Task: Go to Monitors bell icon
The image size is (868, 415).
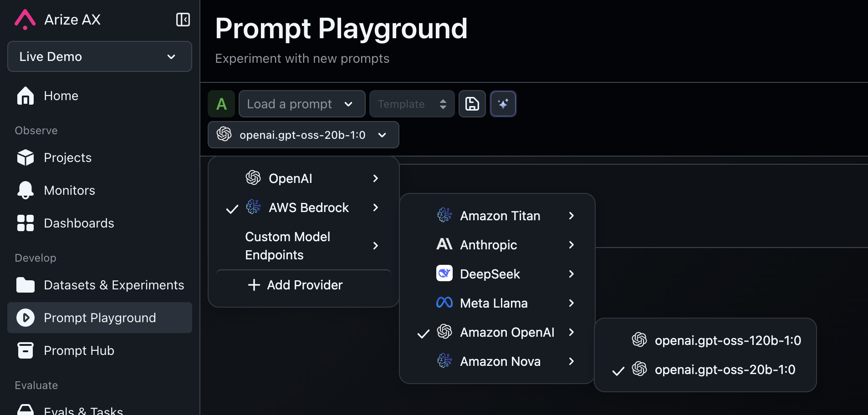Action: (x=26, y=190)
